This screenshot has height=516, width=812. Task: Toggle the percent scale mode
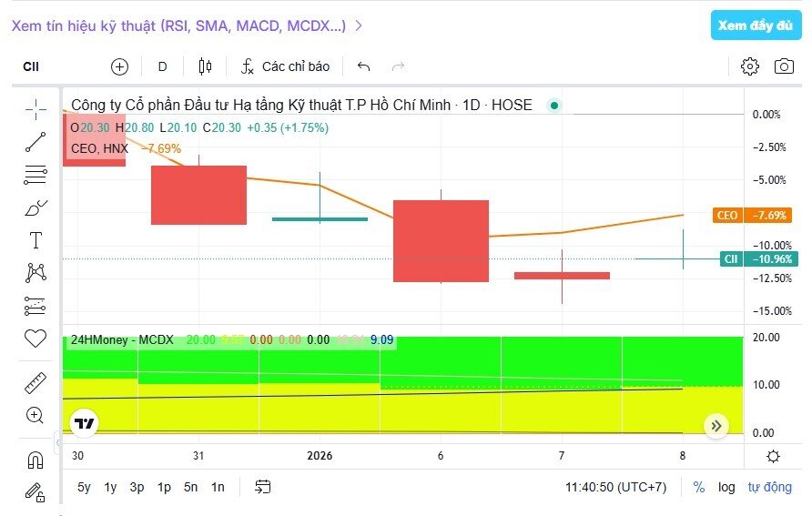coord(699,487)
